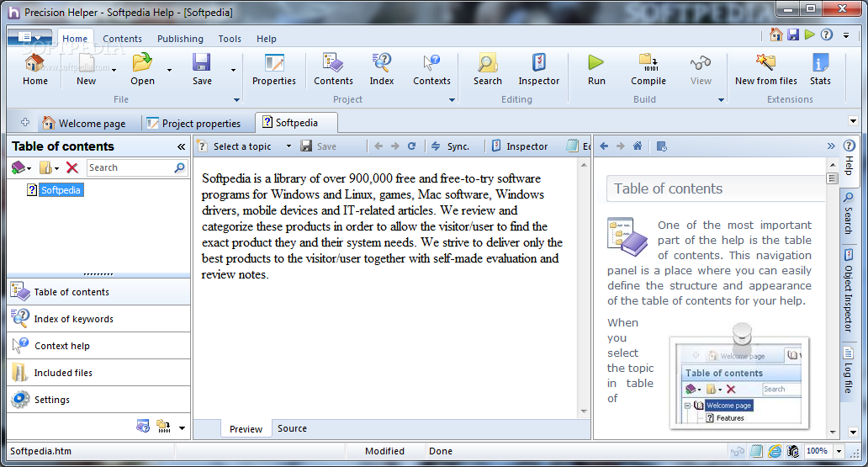
Task: Go to help panel home page
Action: (x=638, y=146)
